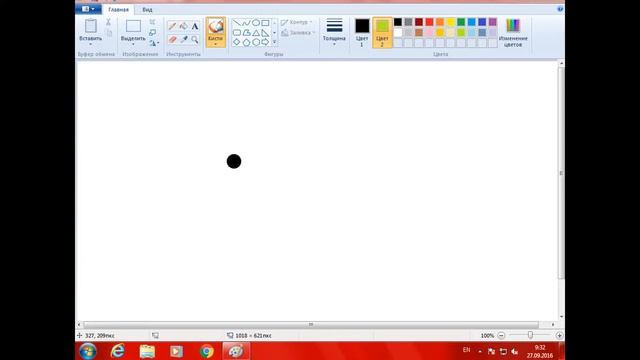This screenshot has height=360, width=640.
Task: Open the Paint help question-mark icon
Action: tap(560, 9)
